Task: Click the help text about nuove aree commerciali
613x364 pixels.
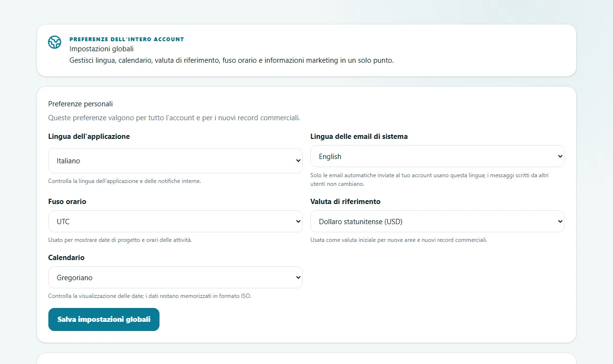Action: click(399, 240)
